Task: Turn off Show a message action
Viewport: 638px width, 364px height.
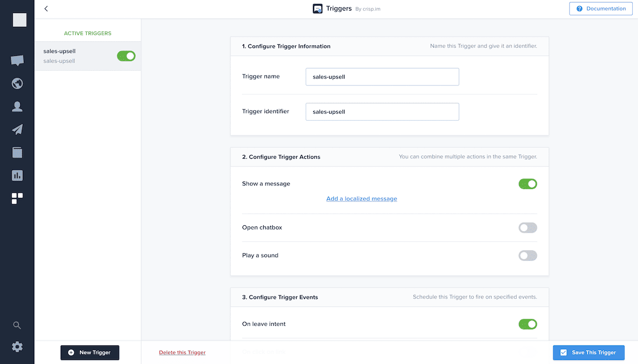Action: [x=528, y=184]
